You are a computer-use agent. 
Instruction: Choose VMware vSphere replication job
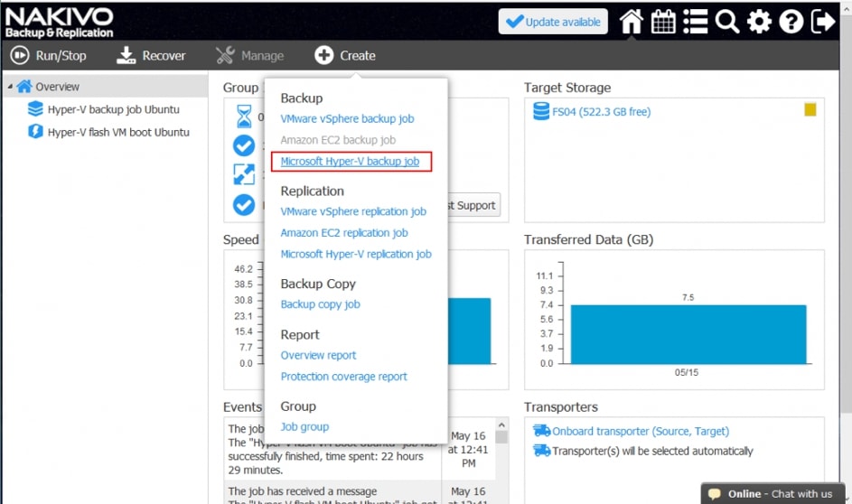[353, 211]
